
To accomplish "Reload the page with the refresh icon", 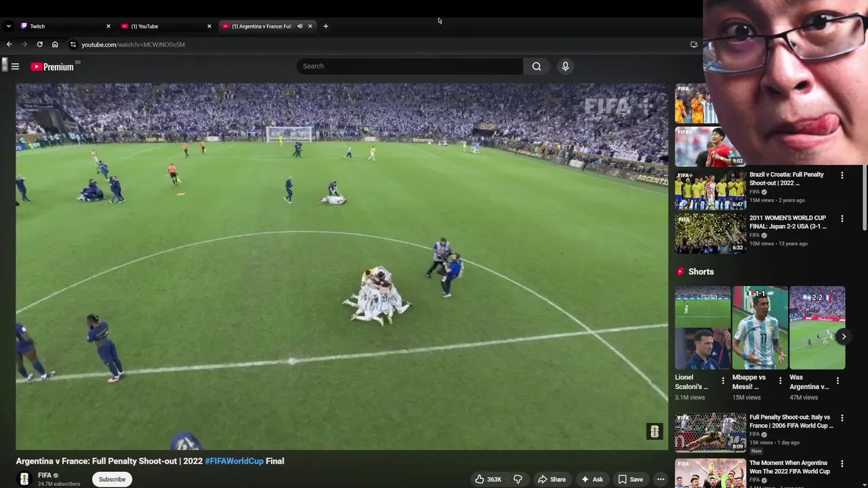I will tap(39, 45).
